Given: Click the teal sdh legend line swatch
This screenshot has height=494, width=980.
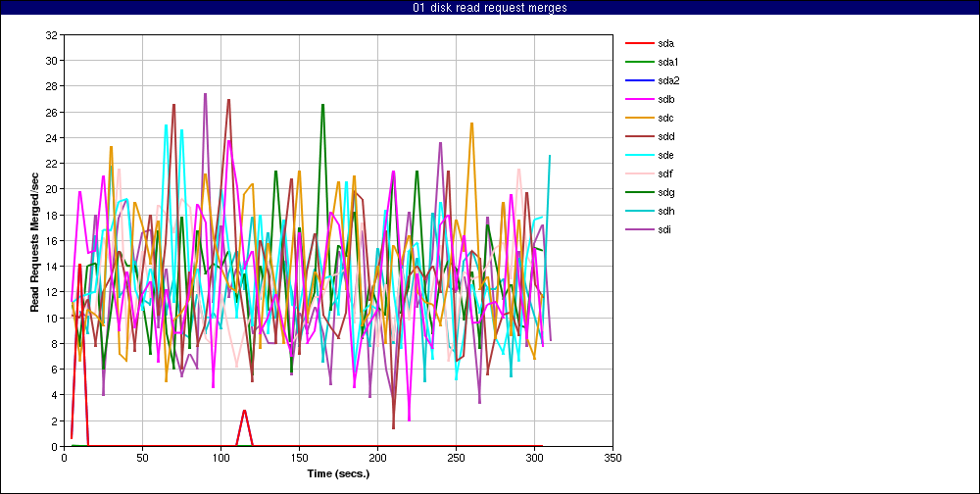Looking at the screenshot, I should [638, 211].
